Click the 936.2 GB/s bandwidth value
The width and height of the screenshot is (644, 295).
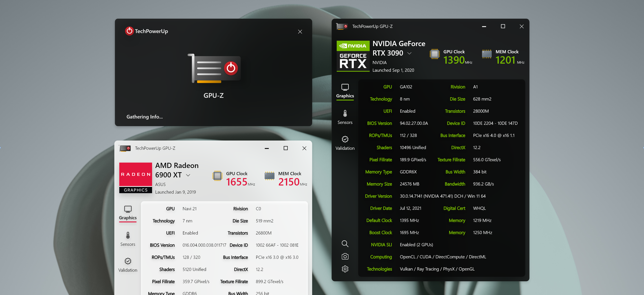pyautogui.click(x=483, y=184)
